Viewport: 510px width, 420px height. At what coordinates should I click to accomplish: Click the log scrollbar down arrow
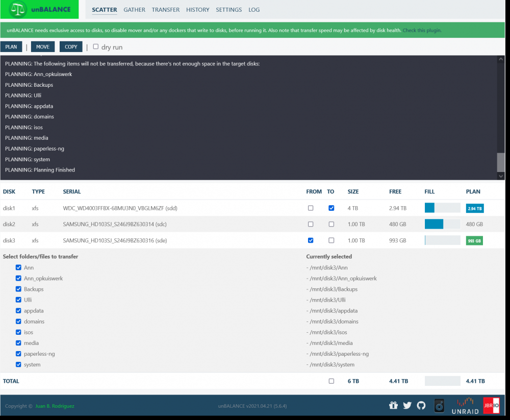coord(501,176)
